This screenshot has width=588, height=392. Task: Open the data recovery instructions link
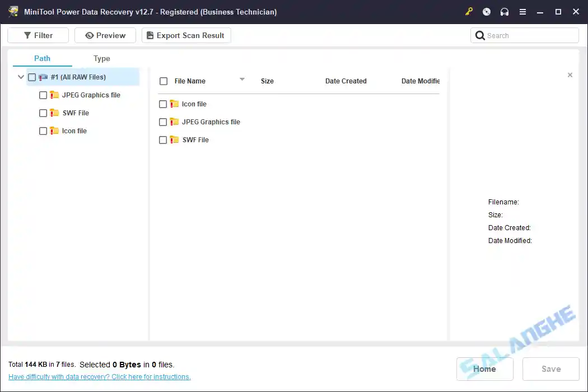click(x=99, y=376)
